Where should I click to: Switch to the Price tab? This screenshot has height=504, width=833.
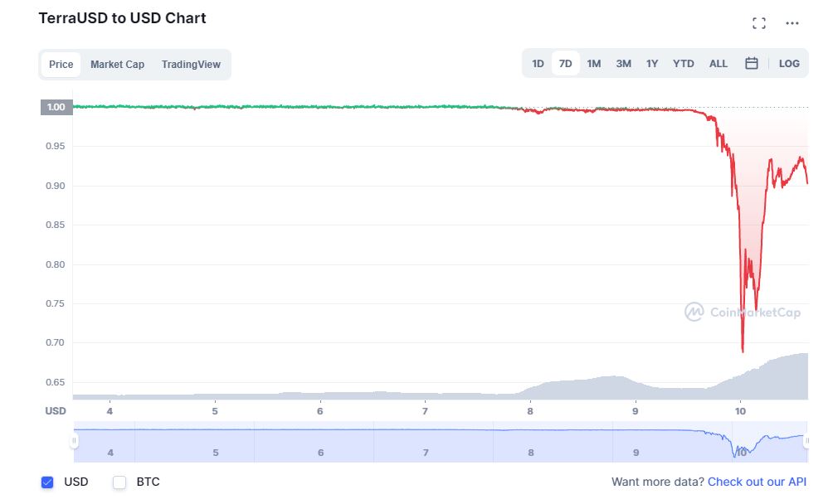pyautogui.click(x=61, y=64)
